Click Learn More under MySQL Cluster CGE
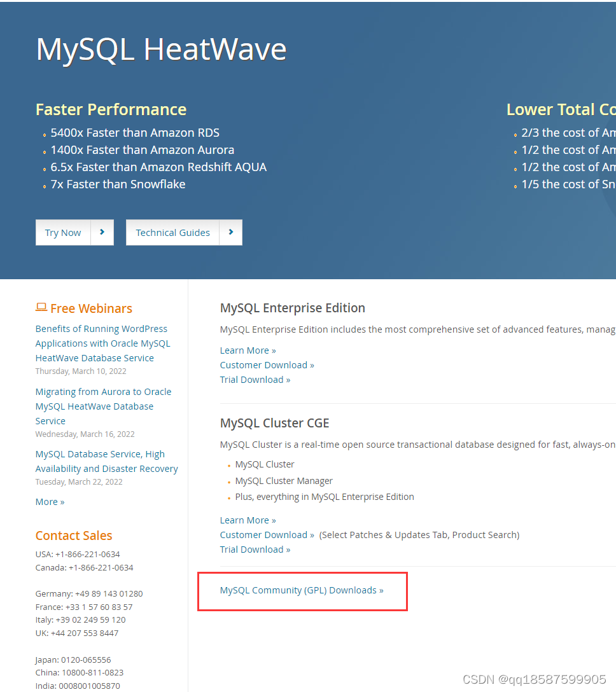This screenshot has width=616, height=692. tap(248, 520)
